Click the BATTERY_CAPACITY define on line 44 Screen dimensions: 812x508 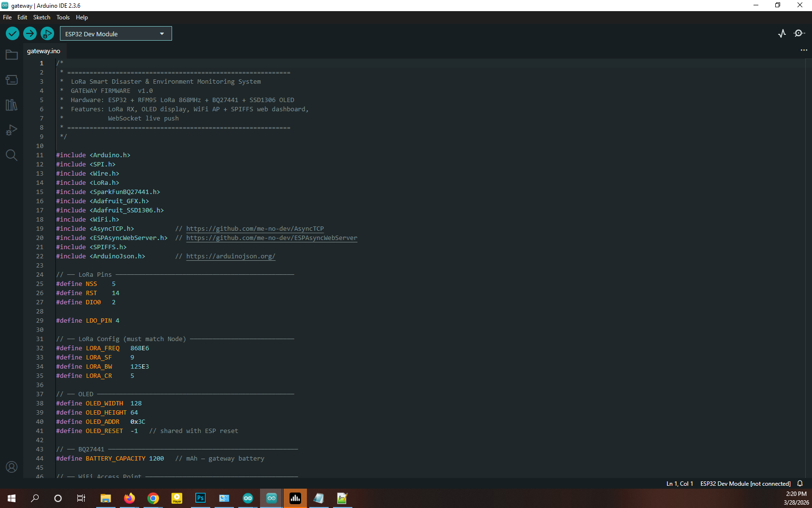[x=110, y=459]
